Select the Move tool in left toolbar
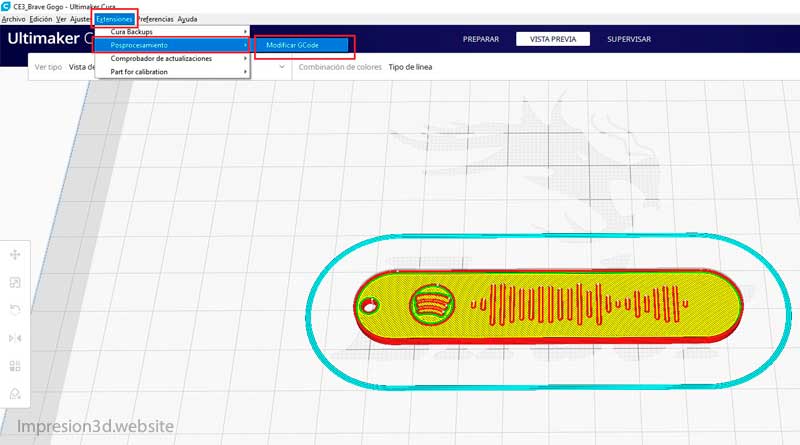The height and width of the screenshot is (445, 800). click(15, 255)
